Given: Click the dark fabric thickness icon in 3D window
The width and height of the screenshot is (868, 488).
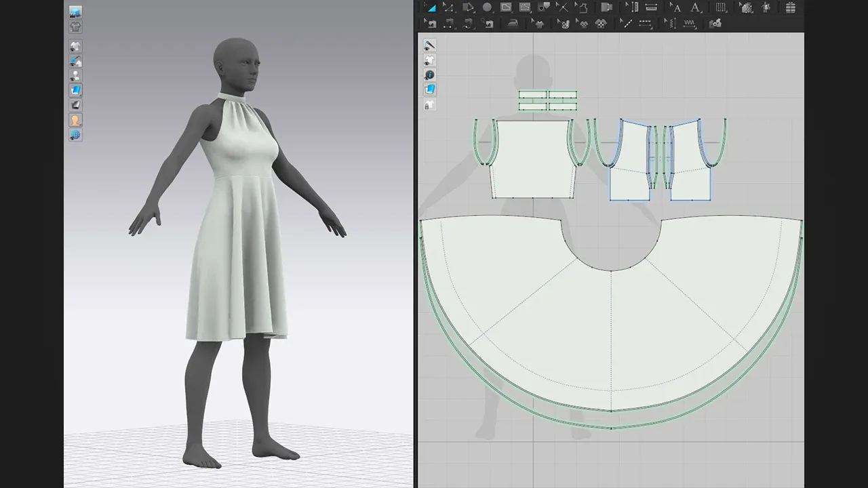Looking at the screenshot, I should coord(75,104).
